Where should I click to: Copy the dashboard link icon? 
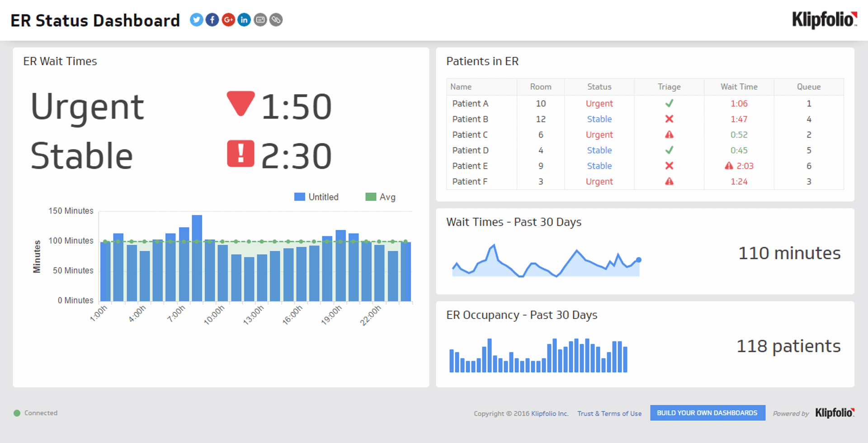point(276,20)
